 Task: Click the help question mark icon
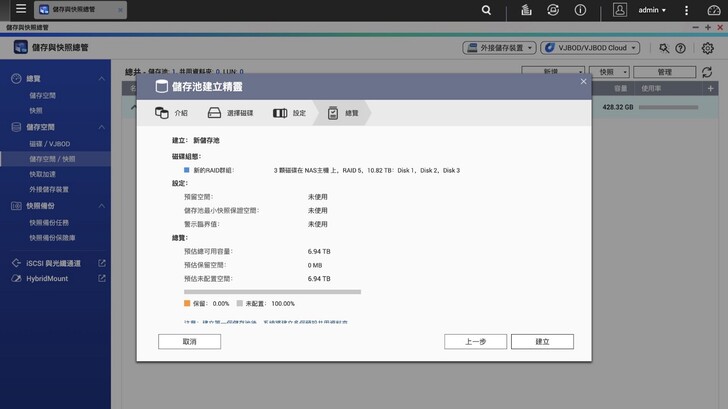(681, 48)
